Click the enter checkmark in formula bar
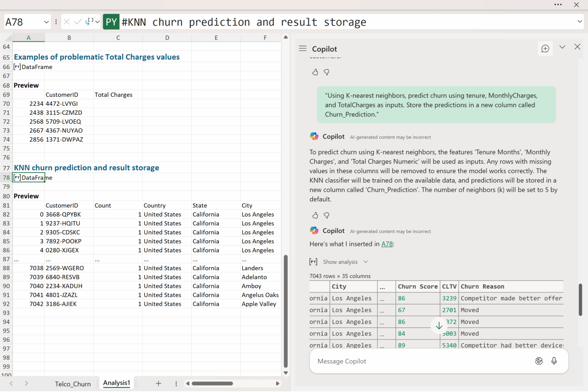 [78, 22]
